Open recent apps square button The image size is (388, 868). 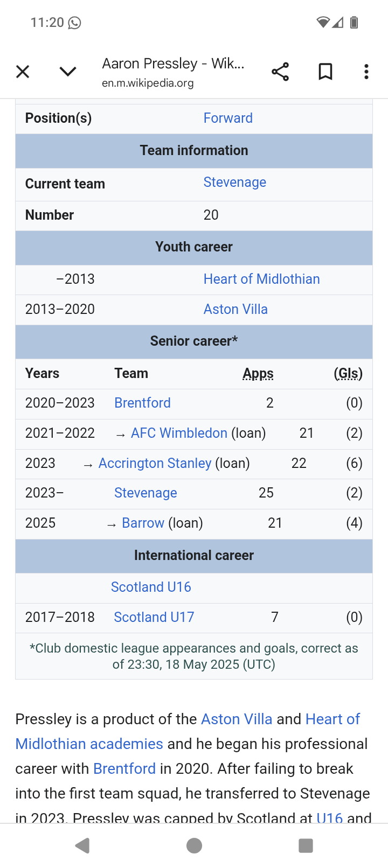(306, 846)
